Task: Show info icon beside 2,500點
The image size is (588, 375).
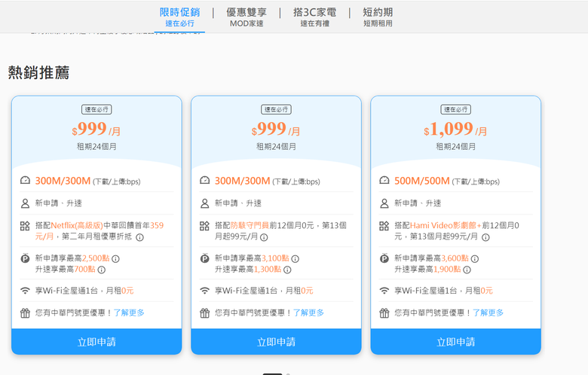Action: [x=115, y=259]
